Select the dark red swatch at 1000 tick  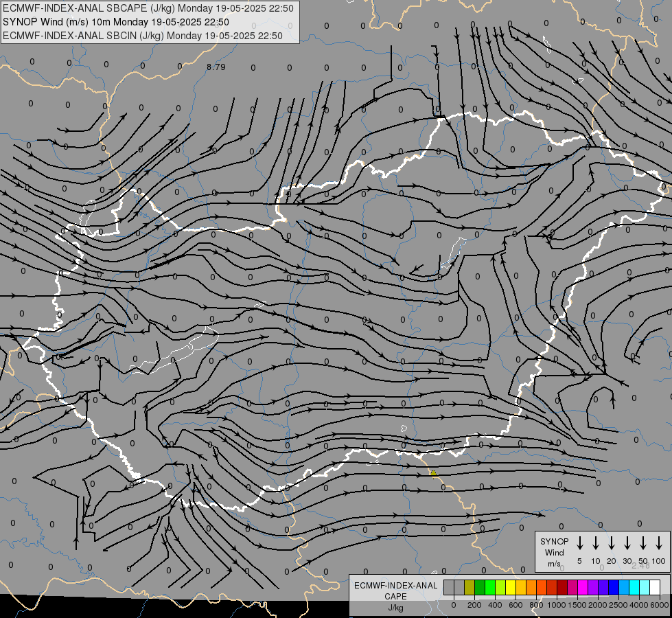pos(562,587)
